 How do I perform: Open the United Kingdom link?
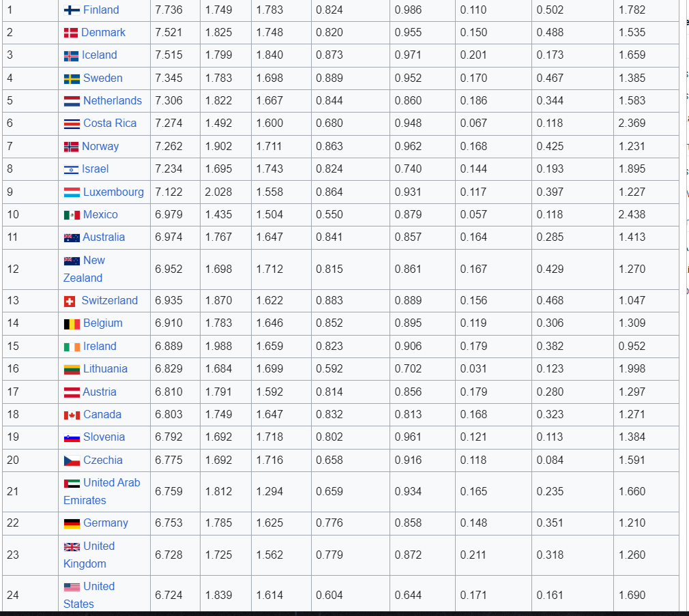pos(89,555)
